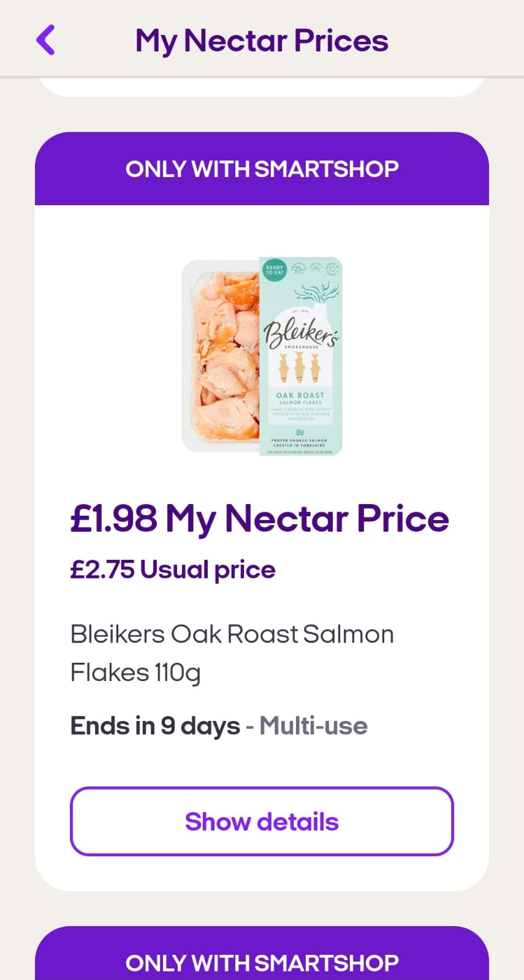The image size is (524, 980).
Task: Select the 'Multi-use' link
Action: point(314,725)
